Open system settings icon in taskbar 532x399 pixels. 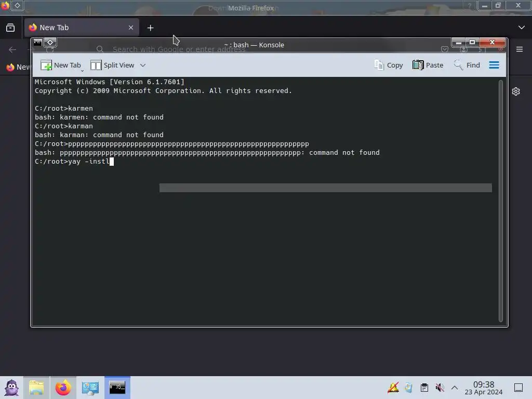90,388
